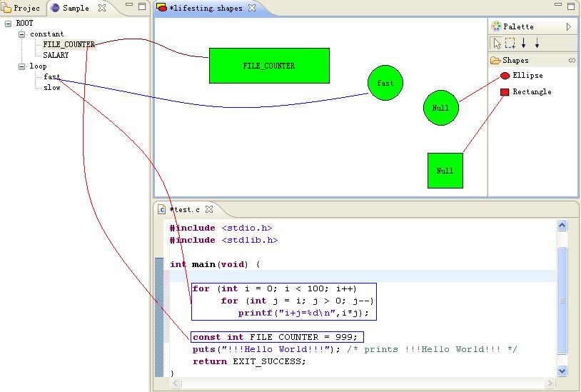
Task: Click the puts Hello World line
Action: click(355, 349)
